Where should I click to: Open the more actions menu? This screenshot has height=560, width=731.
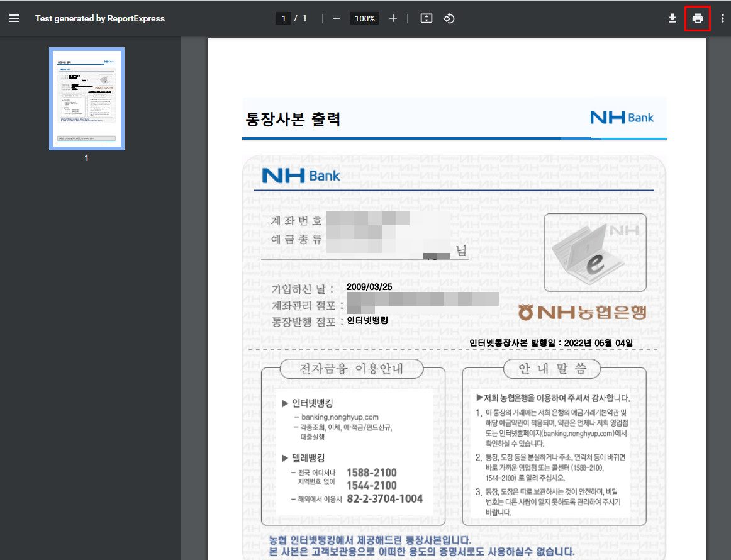[723, 19]
